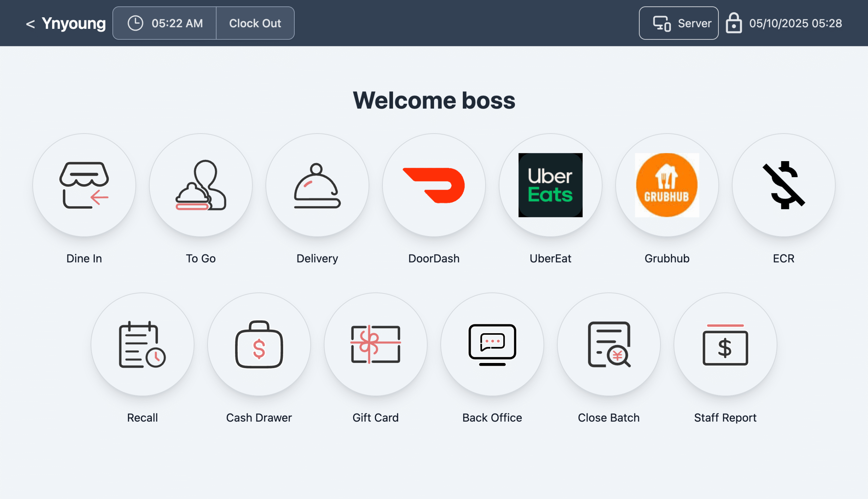The image size is (868, 499).
Task: Open DoorDash orders
Action: pos(434,185)
